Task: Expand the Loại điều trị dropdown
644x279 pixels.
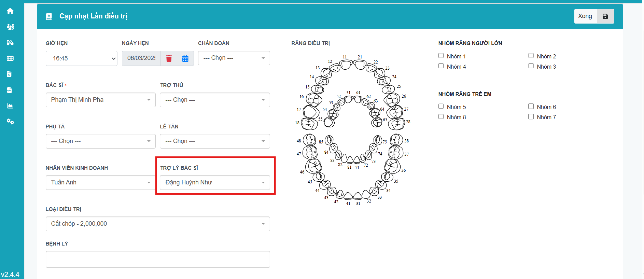Action: [158, 224]
